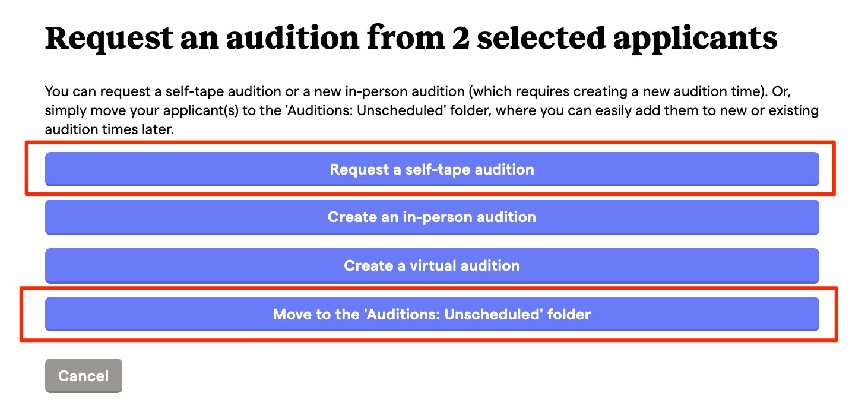Open the virtual audition creation option
Image resolution: width=868 pixels, height=418 pixels.
[x=432, y=265]
